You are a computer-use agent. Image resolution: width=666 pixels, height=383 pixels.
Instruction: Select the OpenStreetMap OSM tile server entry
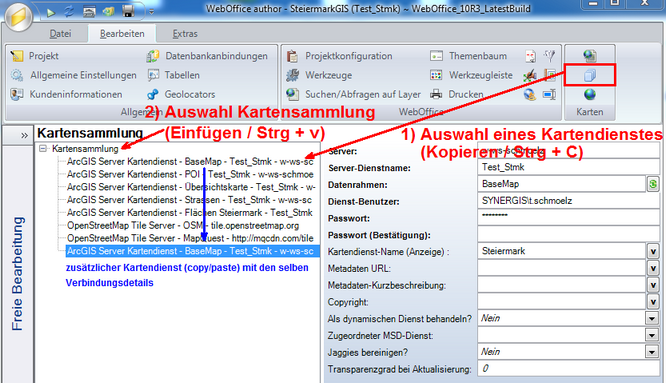click(x=183, y=225)
